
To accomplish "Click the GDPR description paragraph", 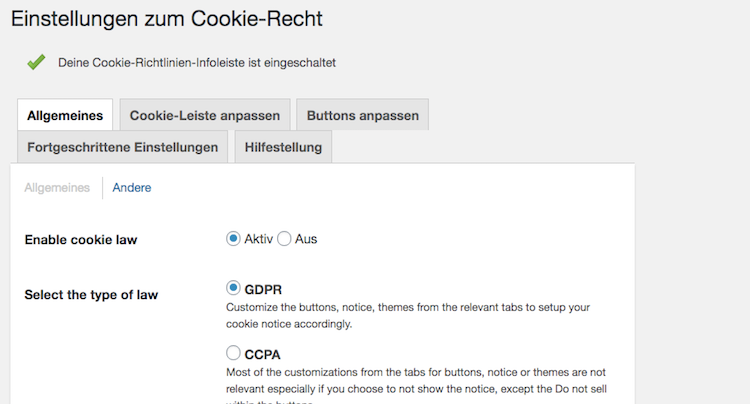I will tap(408, 316).
